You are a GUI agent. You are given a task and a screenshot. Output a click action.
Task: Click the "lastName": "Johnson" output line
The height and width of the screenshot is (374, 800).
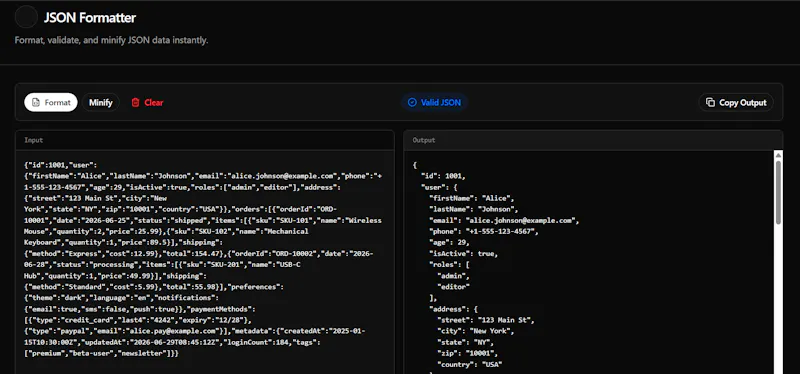474,209
